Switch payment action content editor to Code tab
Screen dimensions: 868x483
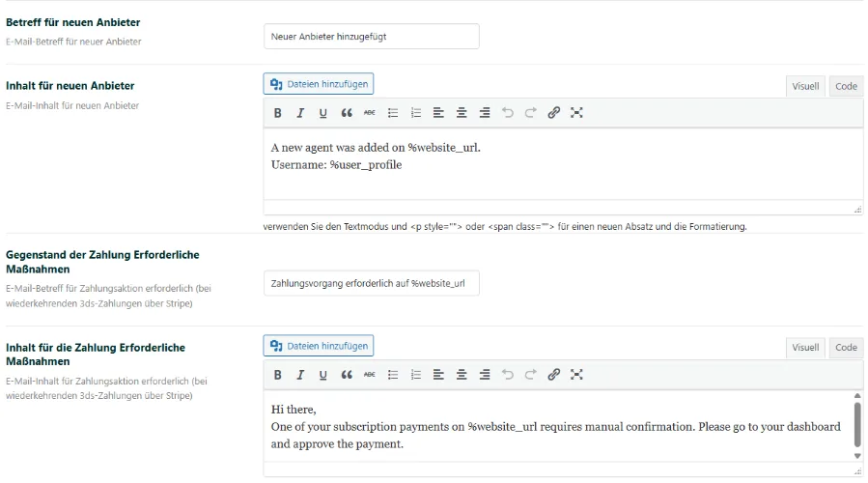(846, 348)
